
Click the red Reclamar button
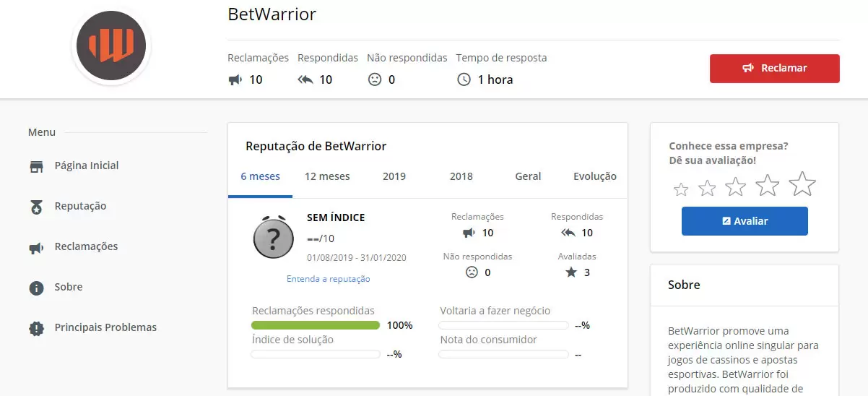(774, 69)
